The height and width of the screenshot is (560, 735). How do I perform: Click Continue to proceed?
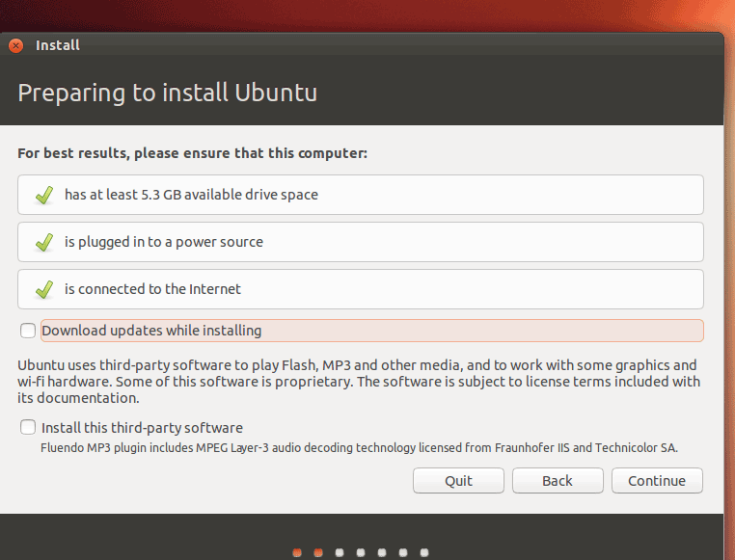pyautogui.click(x=657, y=480)
